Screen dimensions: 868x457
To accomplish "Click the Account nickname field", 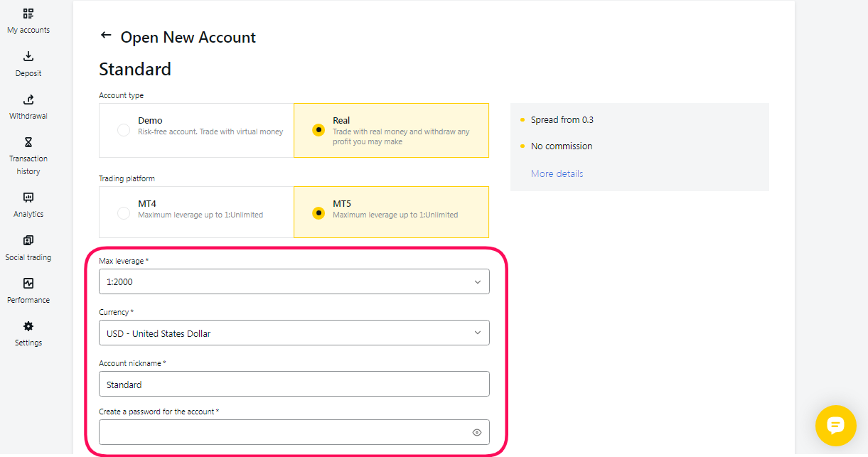I will click(x=294, y=384).
